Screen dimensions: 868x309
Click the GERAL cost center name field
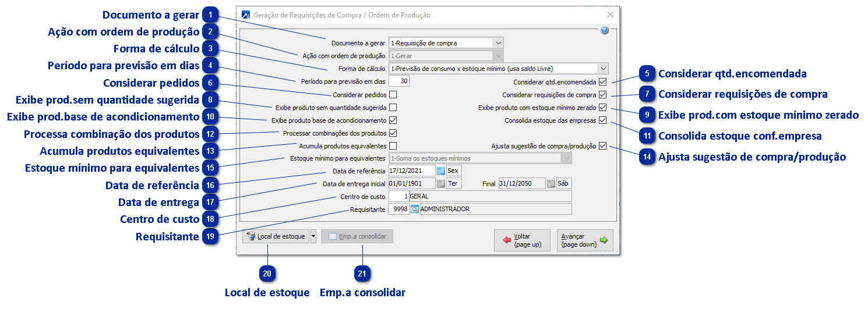click(491, 197)
